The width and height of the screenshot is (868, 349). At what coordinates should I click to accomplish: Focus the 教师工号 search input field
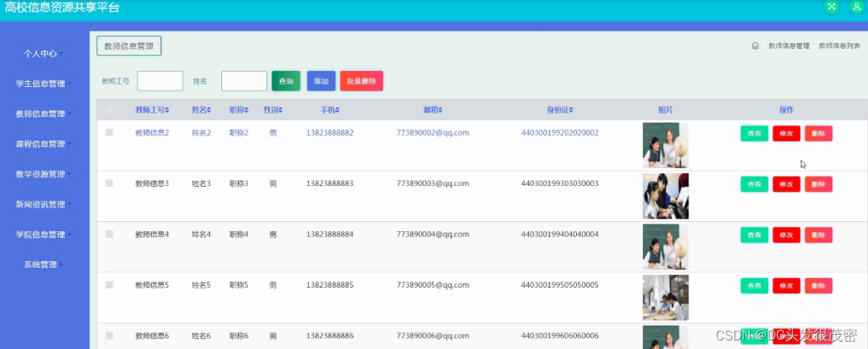tap(160, 81)
